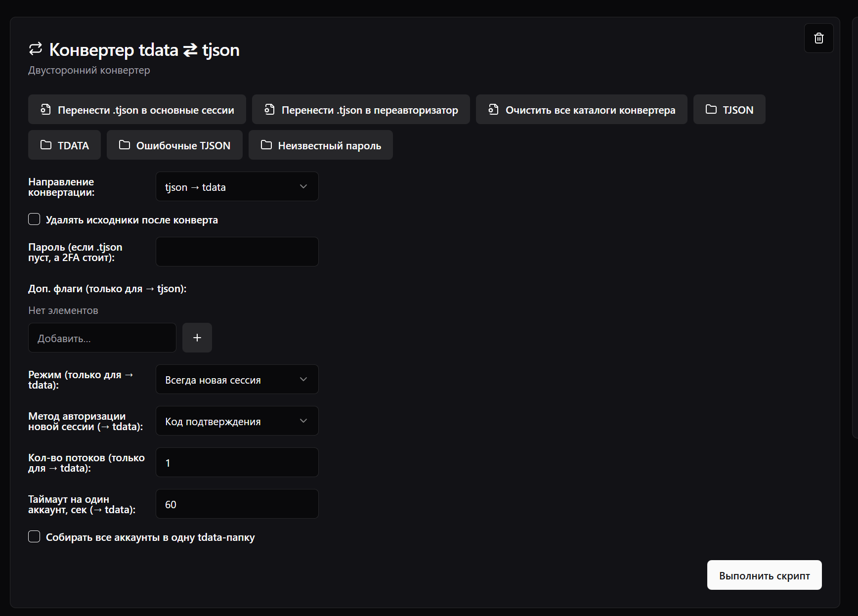Expand the Всегда новая сессия mode dropdown
This screenshot has height=616, width=858.
pos(237,379)
